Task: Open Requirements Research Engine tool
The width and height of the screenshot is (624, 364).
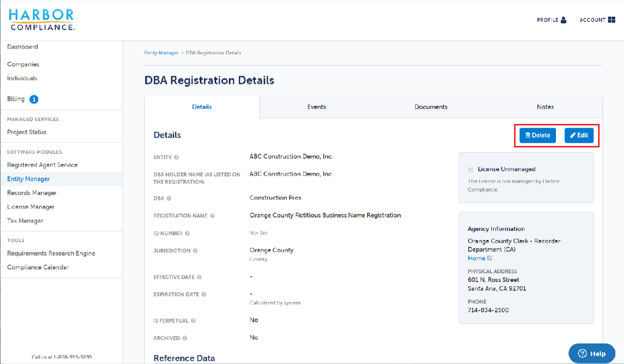Action: [51, 253]
